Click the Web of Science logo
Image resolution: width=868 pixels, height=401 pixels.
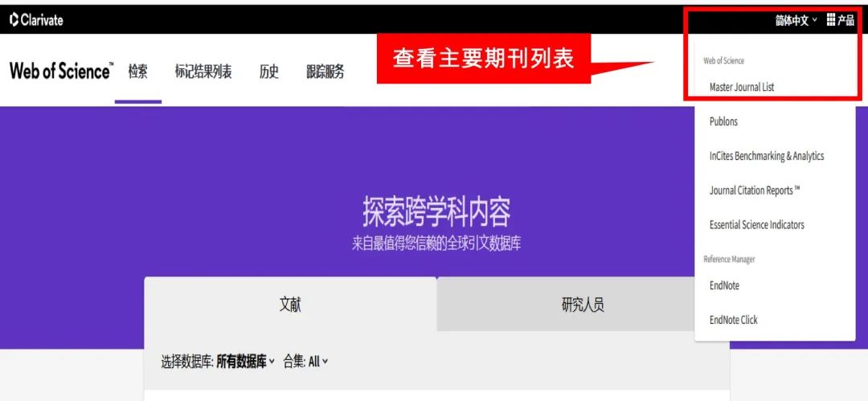coord(61,71)
